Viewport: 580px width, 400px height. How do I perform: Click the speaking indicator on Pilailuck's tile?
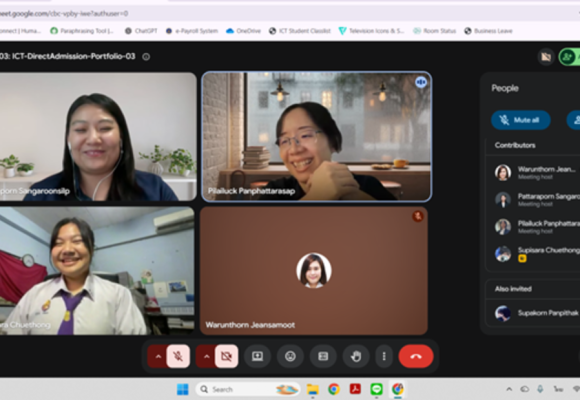coord(421,82)
